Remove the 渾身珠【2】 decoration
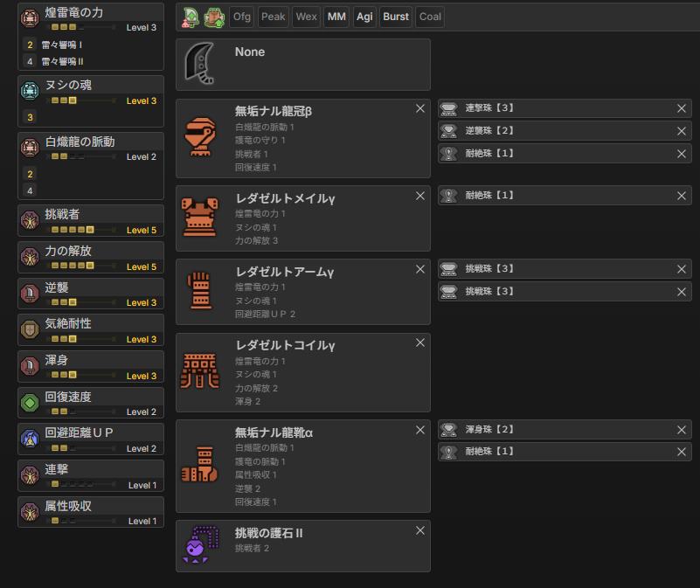This screenshot has height=588, width=700. click(x=682, y=430)
